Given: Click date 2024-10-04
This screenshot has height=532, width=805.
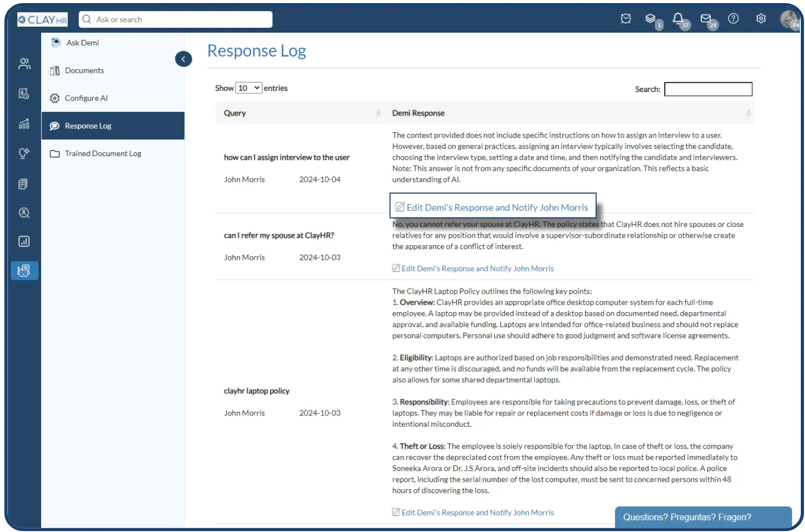Looking at the screenshot, I should pos(320,180).
